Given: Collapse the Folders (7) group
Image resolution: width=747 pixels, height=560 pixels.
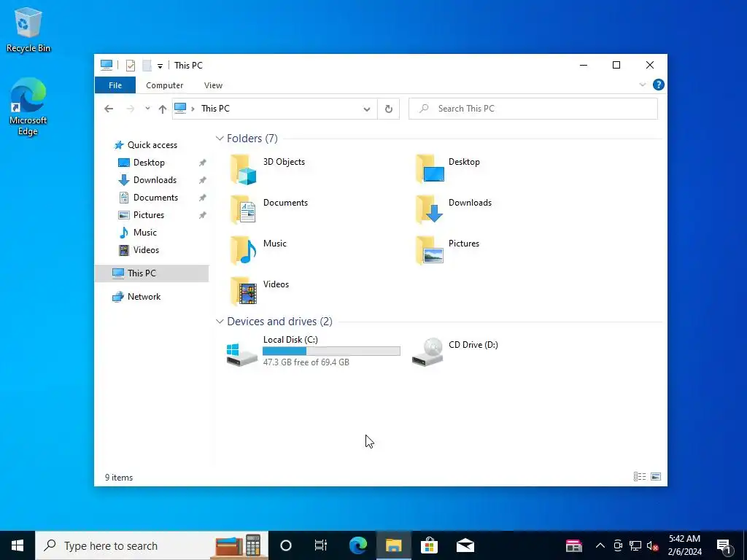Looking at the screenshot, I should click(220, 138).
